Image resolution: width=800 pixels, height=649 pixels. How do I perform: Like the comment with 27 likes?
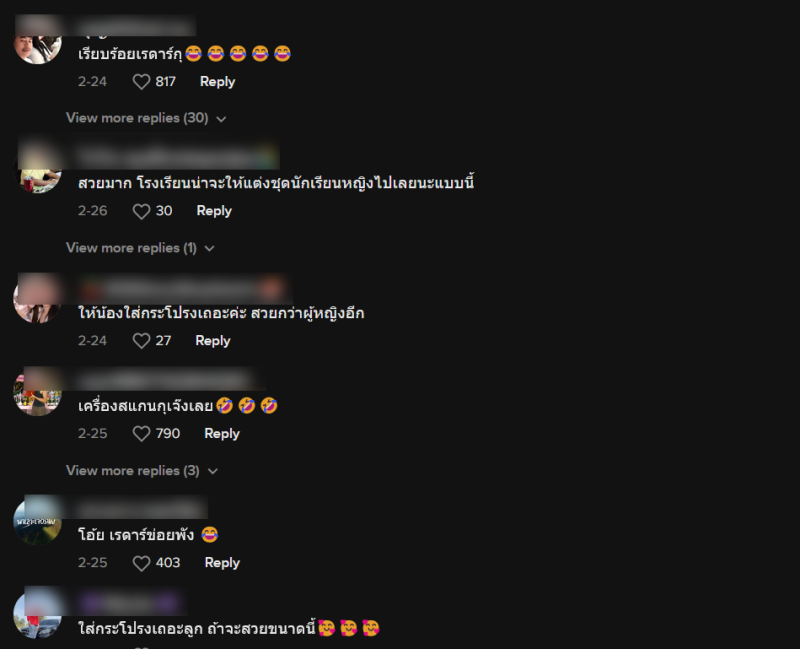(141, 341)
